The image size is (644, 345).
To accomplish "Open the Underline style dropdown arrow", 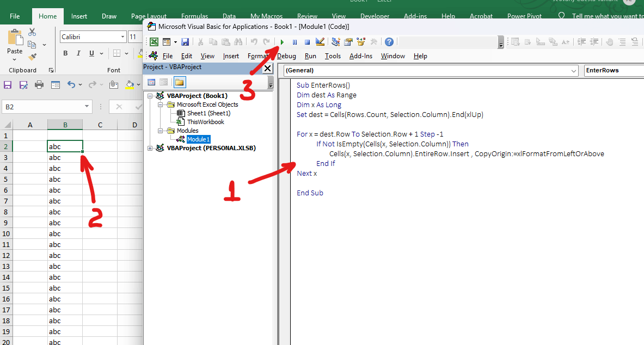I will 101,53.
